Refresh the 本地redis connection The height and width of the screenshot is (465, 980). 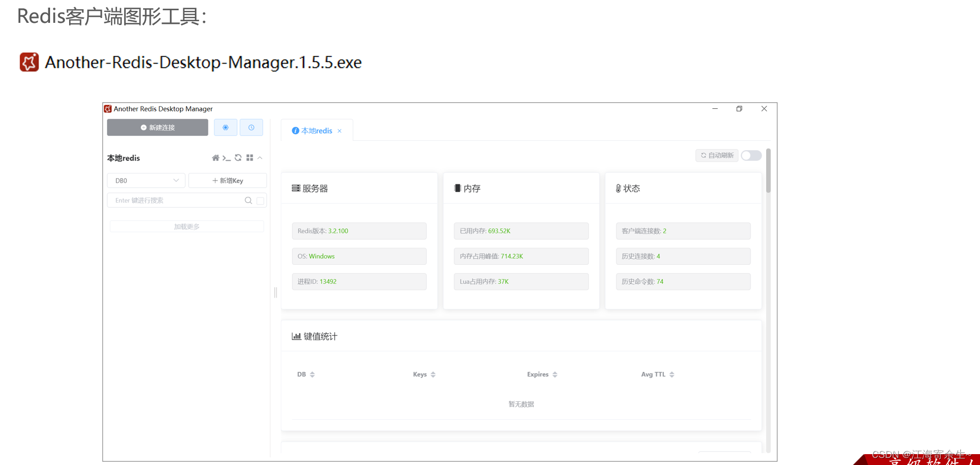point(238,158)
